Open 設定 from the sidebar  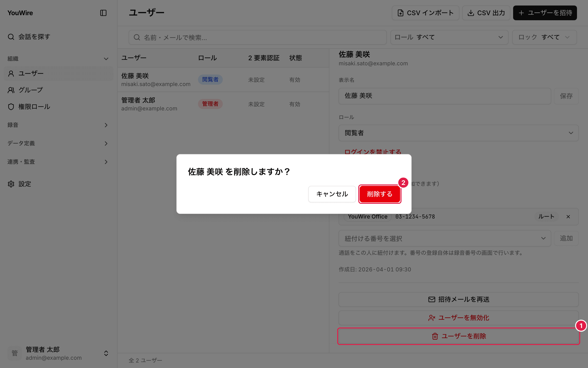coord(59,184)
